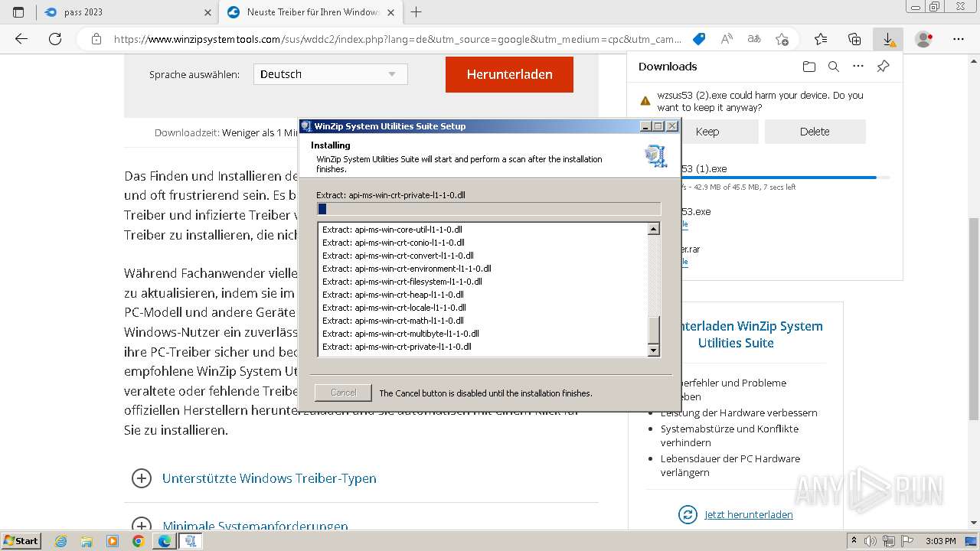This screenshot has height=551, width=980.
Task: Open the browser profile avatar
Action: pos(924,39)
